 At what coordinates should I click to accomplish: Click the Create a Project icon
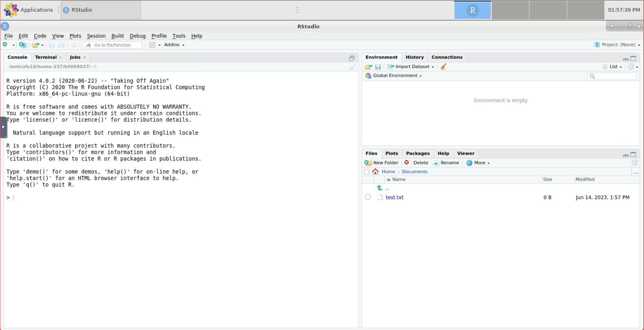(23, 45)
